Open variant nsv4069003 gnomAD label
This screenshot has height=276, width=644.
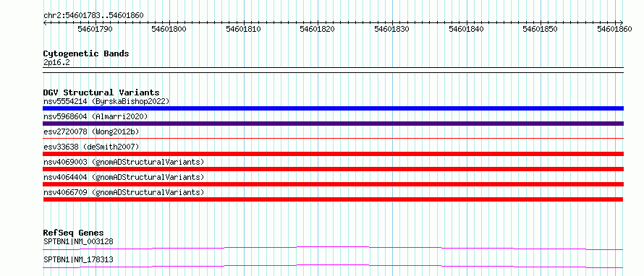coord(124,162)
